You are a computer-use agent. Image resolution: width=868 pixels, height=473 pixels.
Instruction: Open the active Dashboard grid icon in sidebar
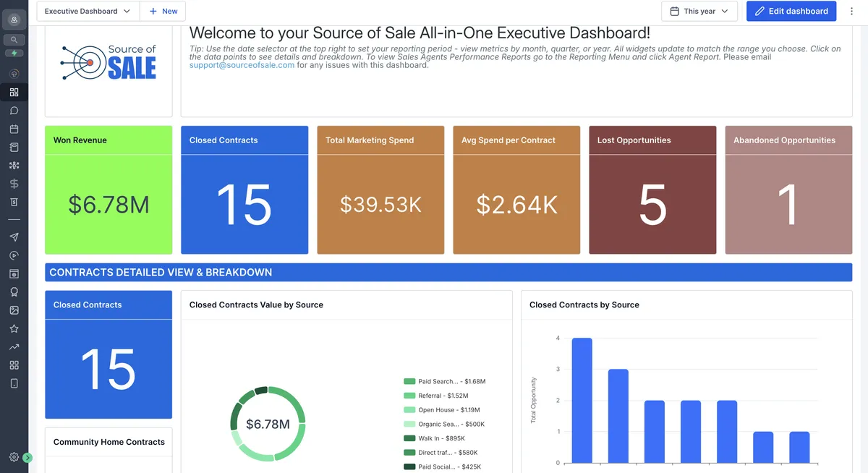(14, 93)
